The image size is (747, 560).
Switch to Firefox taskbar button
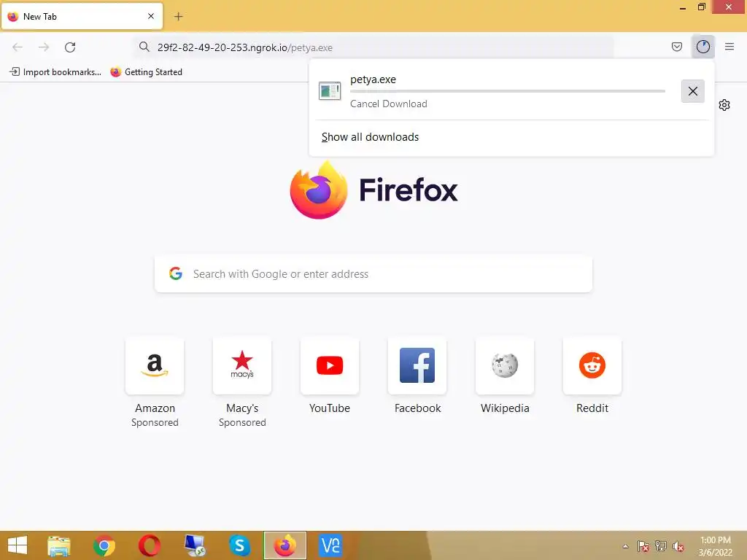tap(285, 545)
